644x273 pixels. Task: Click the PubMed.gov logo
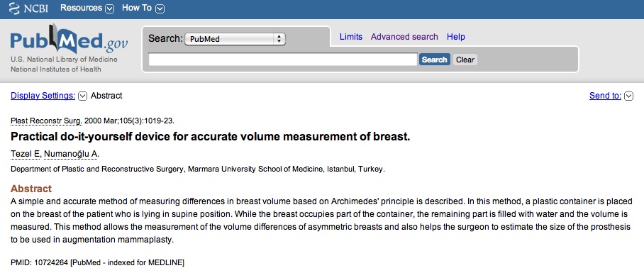coord(69,41)
